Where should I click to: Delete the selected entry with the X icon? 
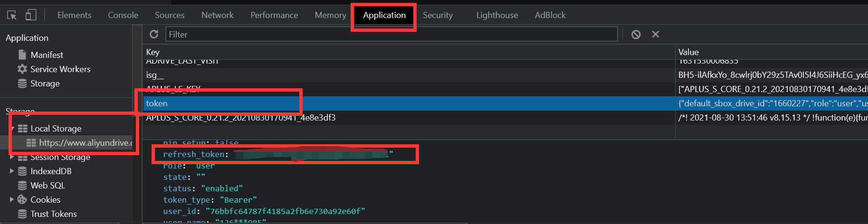click(656, 34)
